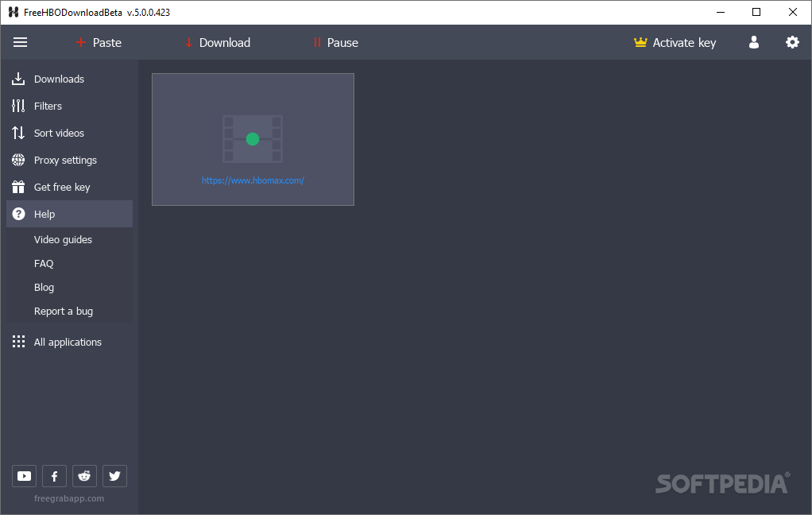The image size is (812, 515).
Task: Click the Download button text
Action: click(x=225, y=42)
